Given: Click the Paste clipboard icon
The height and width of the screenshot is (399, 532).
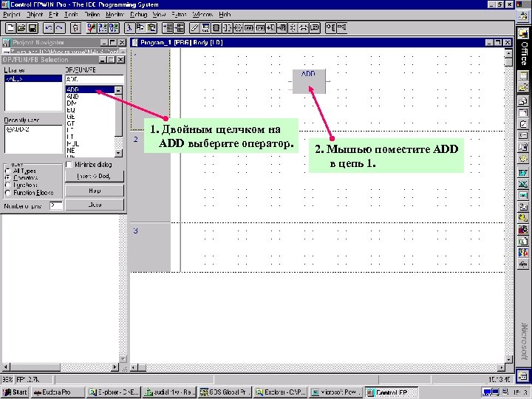Looking at the screenshot, I should [x=151, y=28].
